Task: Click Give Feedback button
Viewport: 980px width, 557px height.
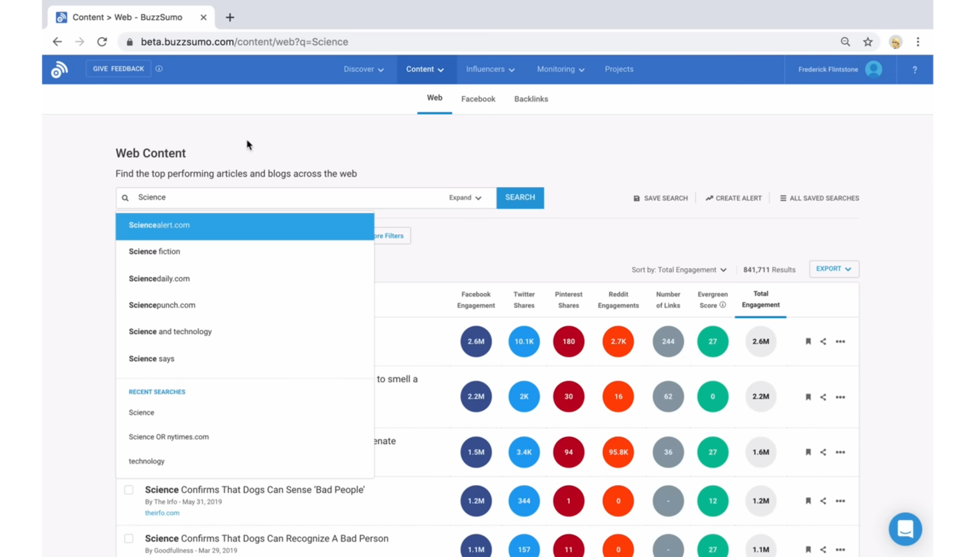Action: tap(118, 69)
